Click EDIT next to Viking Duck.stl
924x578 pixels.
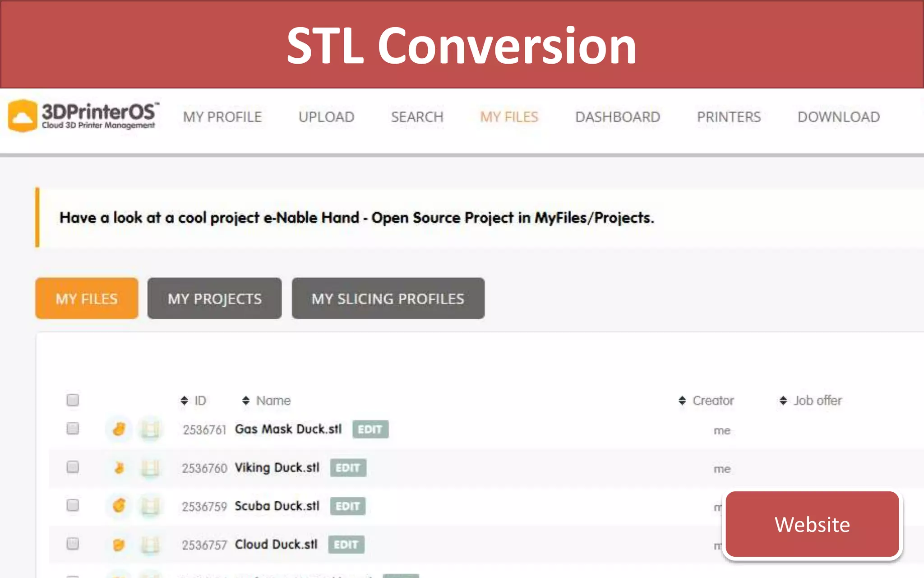348,468
